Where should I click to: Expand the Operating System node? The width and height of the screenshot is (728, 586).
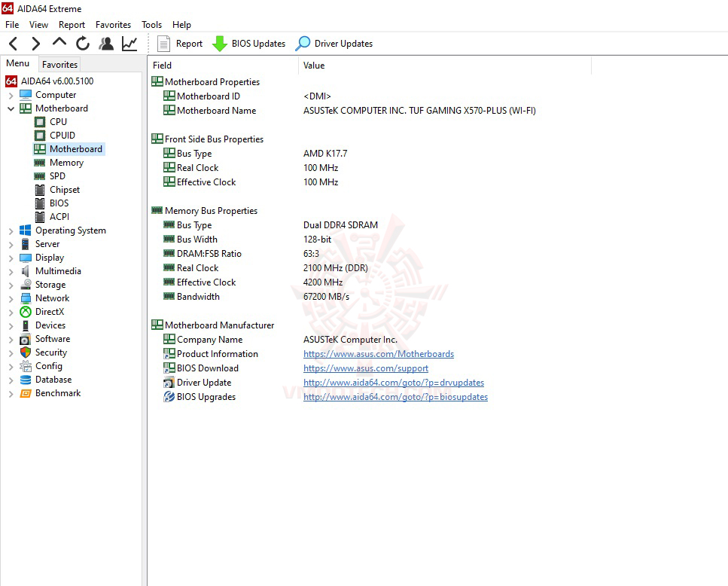point(11,230)
